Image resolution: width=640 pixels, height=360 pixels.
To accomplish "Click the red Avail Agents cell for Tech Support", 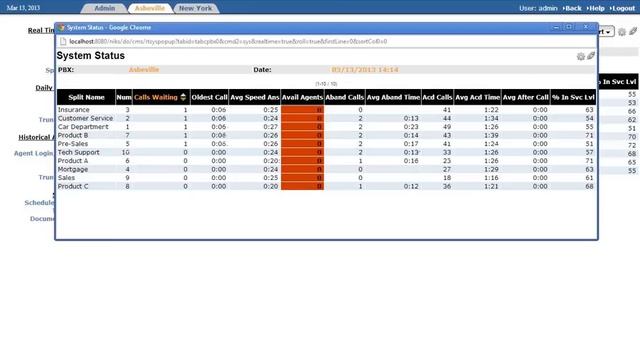I will pos(302,152).
